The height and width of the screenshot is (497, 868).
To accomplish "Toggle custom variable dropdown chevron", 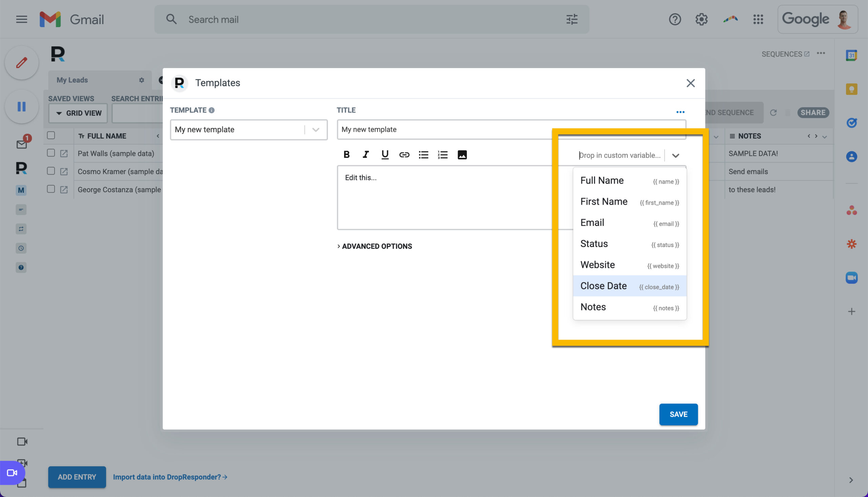I will click(675, 156).
